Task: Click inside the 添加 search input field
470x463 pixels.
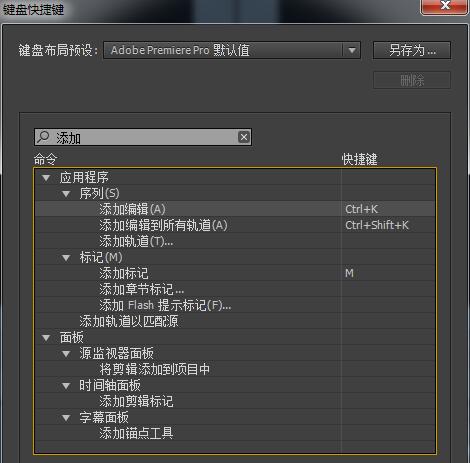Action: [x=143, y=137]
